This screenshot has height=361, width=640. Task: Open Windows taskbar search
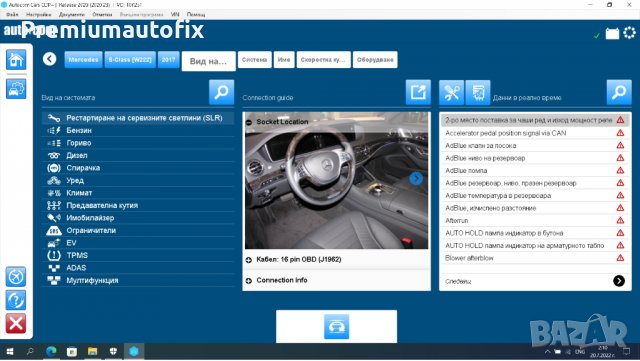click(30, 352)
